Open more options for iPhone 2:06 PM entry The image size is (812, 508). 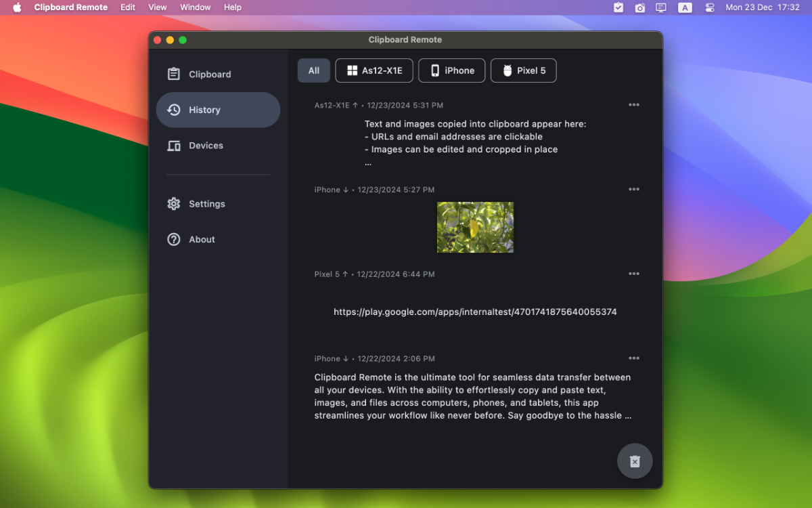[x=634, y=358]
